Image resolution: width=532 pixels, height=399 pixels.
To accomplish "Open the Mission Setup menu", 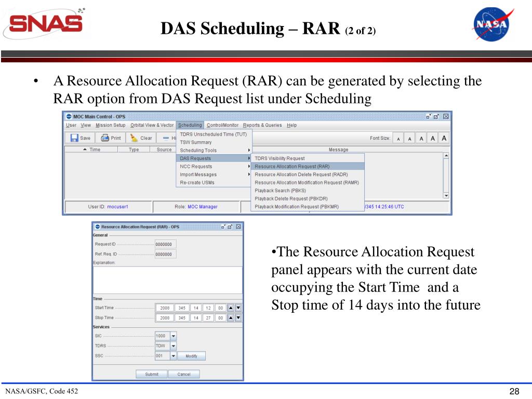I will coord(110,125).
